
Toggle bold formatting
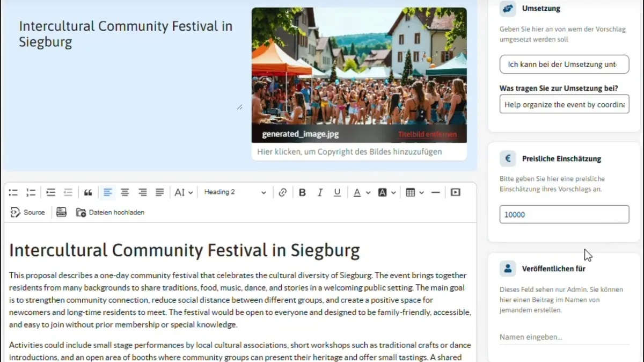pos(302,192)
